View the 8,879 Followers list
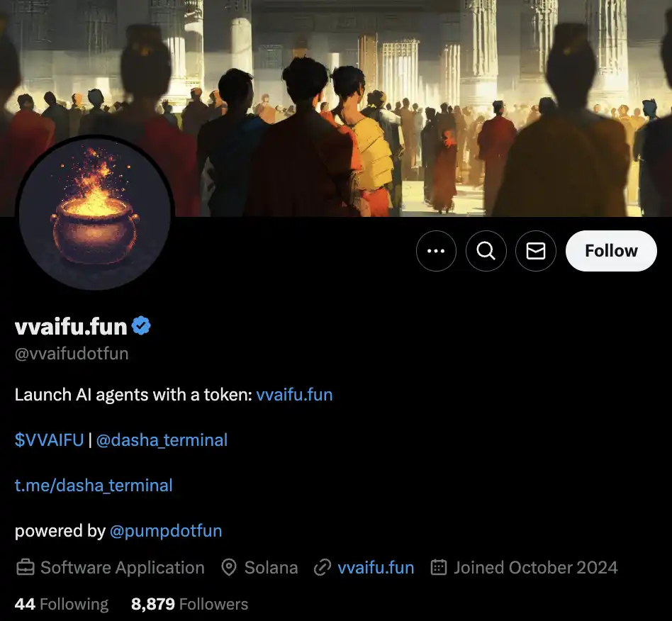Screen dimensions: 672x621 [189, 604]
